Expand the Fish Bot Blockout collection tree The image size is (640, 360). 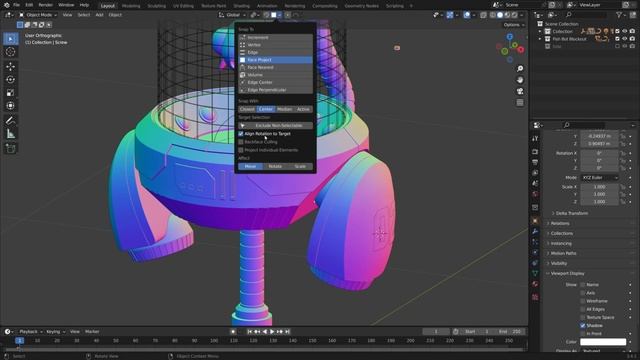coord(540,39)
